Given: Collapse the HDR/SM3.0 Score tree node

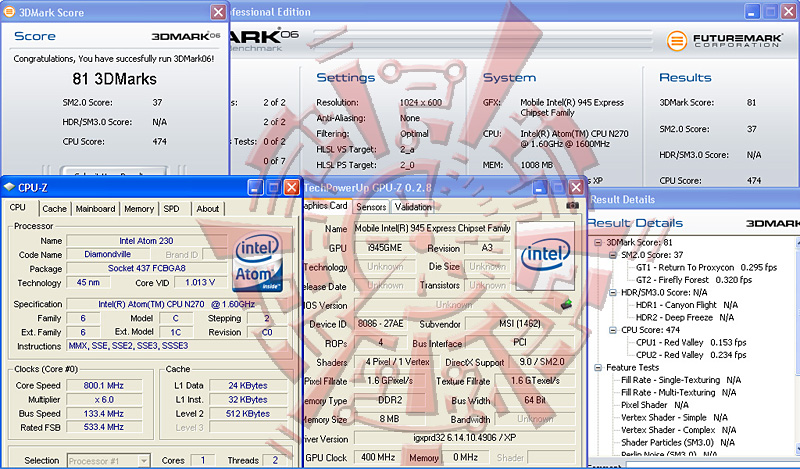Looking at the screenshot, I should (x=613, y=292).
